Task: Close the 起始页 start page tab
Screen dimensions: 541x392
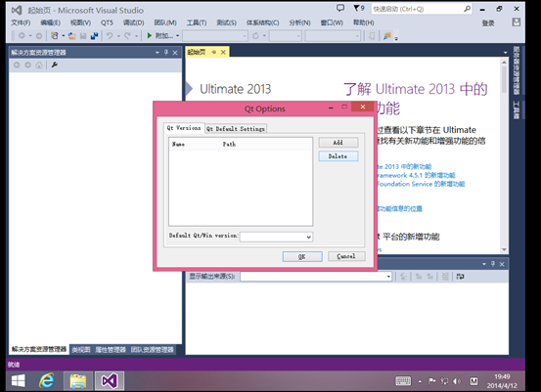Action: coord(223,52)
